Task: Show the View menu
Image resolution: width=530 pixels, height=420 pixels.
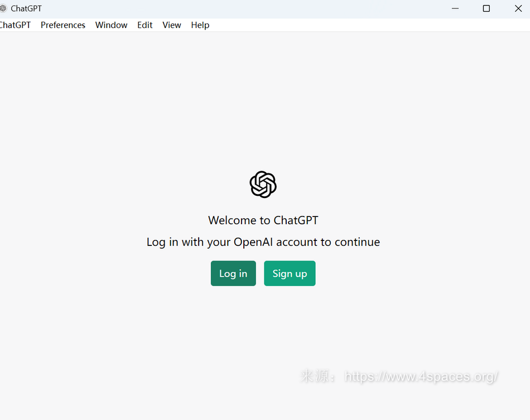Action: tap(172, 25)
